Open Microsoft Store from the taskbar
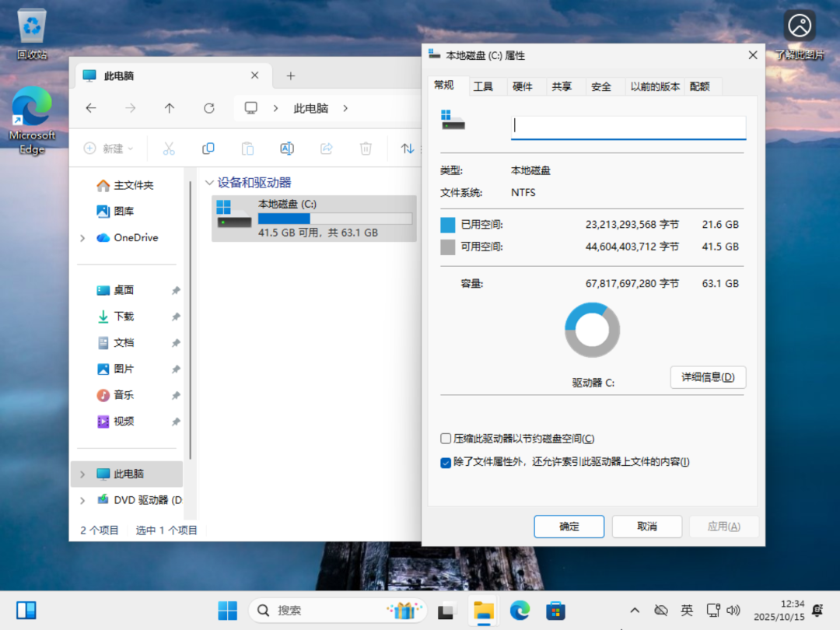This screenshot has height=630, width=840. coord(555,611)
